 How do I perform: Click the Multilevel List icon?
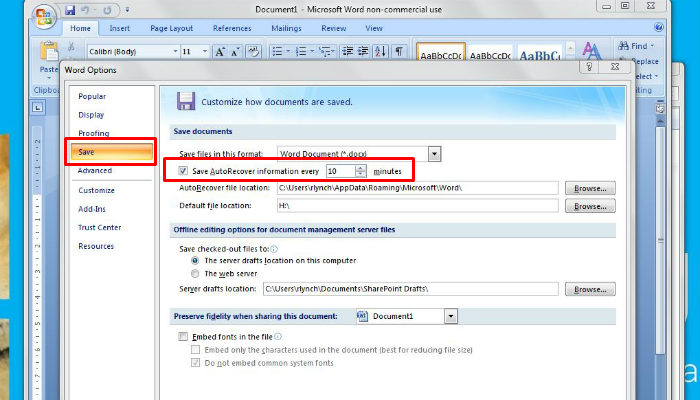coord(325,51)
